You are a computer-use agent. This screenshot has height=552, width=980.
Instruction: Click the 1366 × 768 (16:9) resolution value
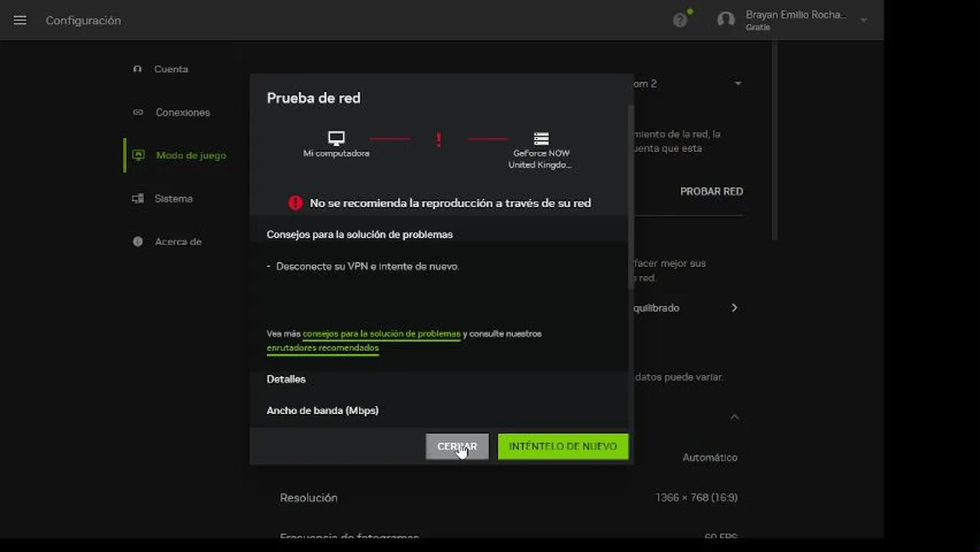coord(696,498)
